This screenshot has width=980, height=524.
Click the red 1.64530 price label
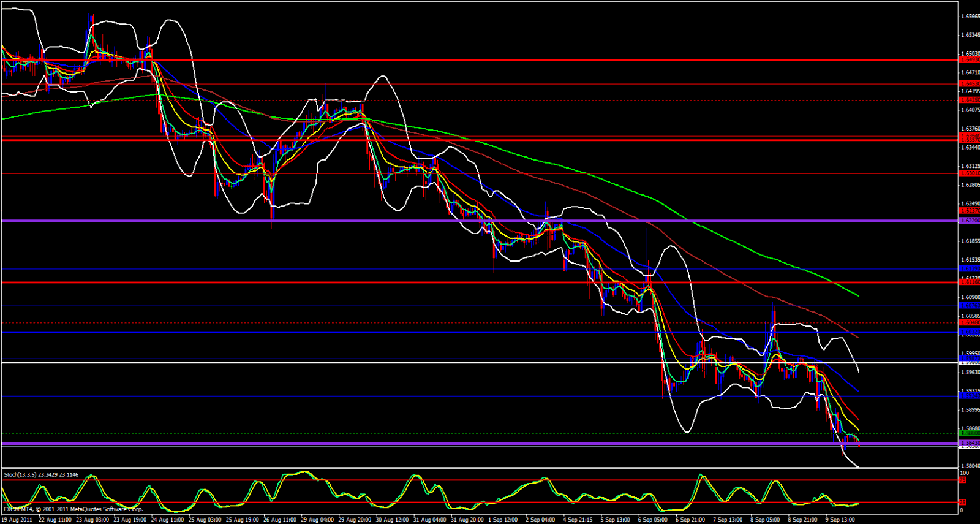point(969,83)
